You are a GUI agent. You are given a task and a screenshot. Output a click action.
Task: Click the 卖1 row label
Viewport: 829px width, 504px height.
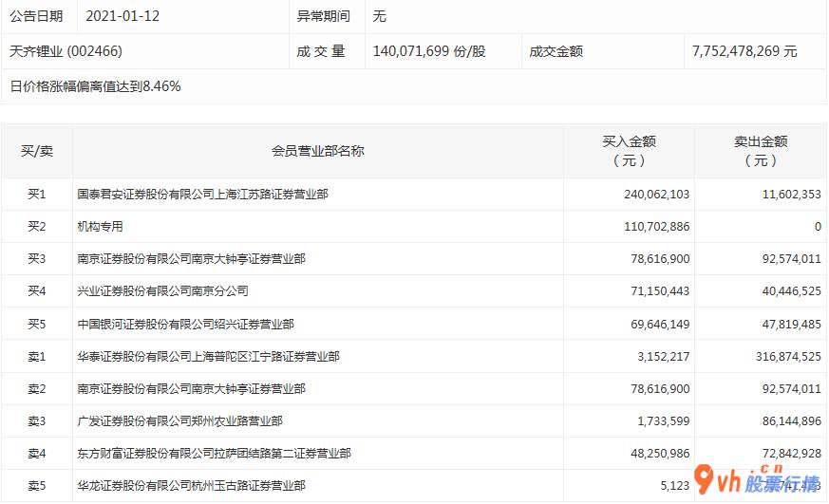click(37, 357)
